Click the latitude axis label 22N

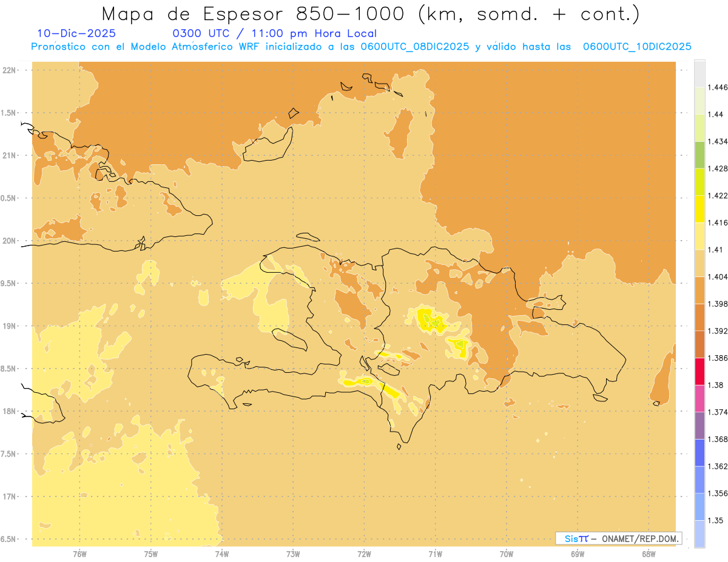(x=10, y=70)
